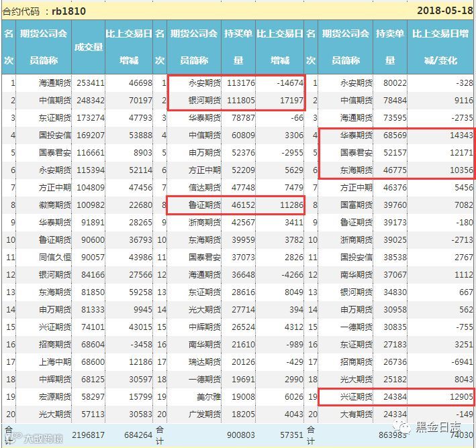
Task: Click 国投安信 volume 169207
Action: pyautogui.click(x=91, y=135)
